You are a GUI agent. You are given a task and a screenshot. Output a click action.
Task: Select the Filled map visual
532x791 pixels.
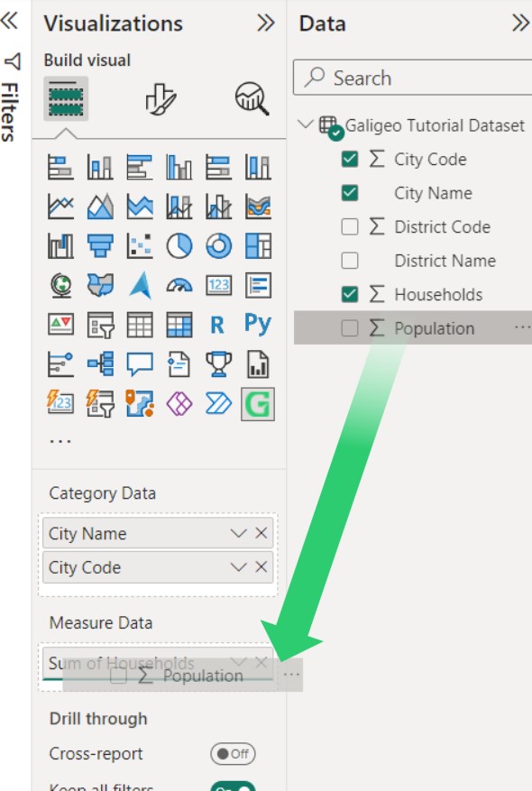tap(100, 285)
